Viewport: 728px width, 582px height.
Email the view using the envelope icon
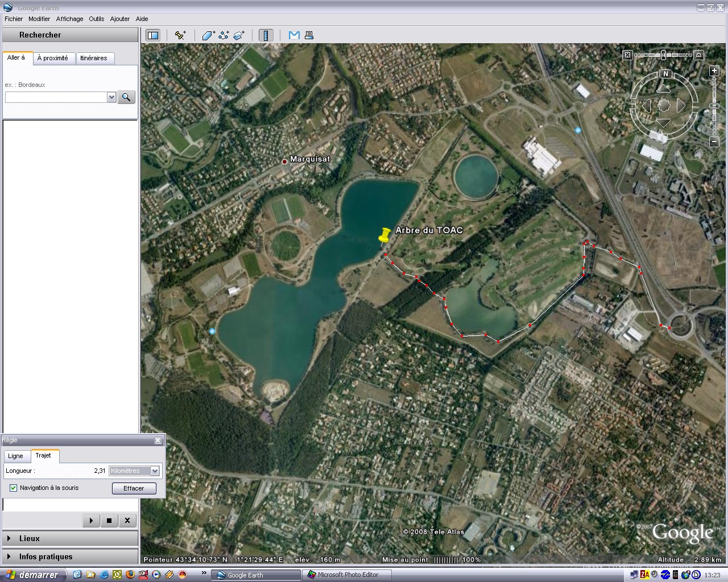294,35
